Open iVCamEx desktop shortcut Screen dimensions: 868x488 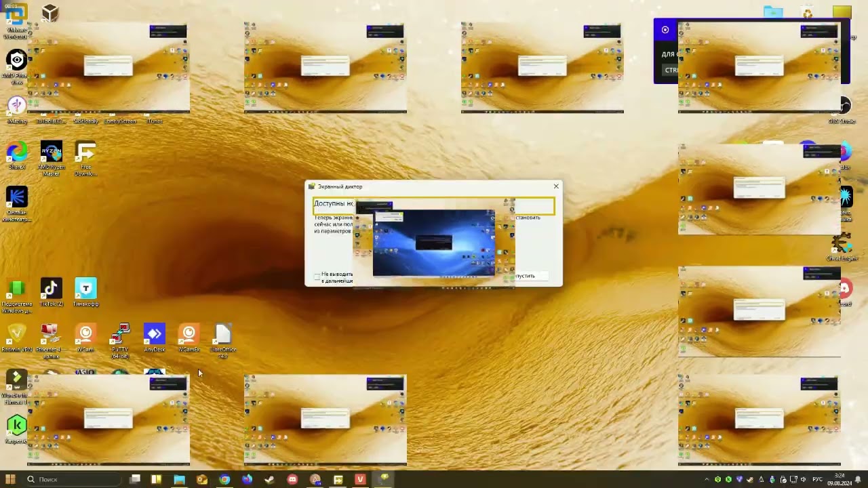[189, 338]
